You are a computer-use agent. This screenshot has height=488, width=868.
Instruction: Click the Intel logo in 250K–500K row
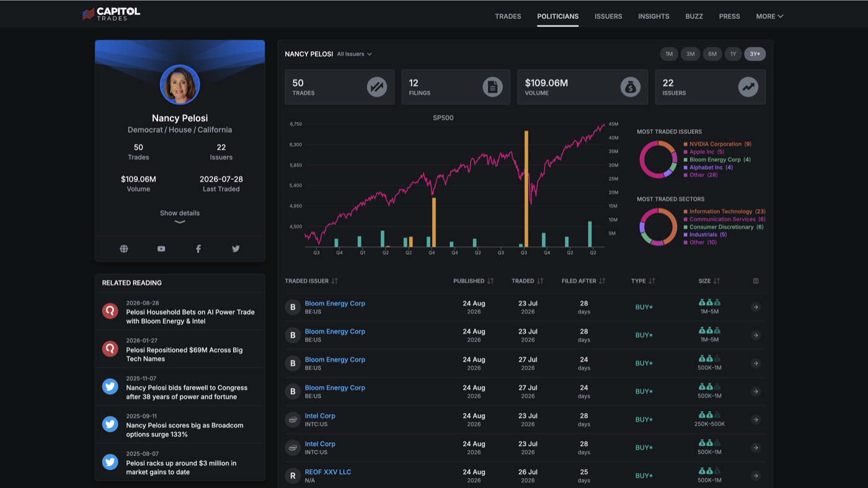click(293, 420)
